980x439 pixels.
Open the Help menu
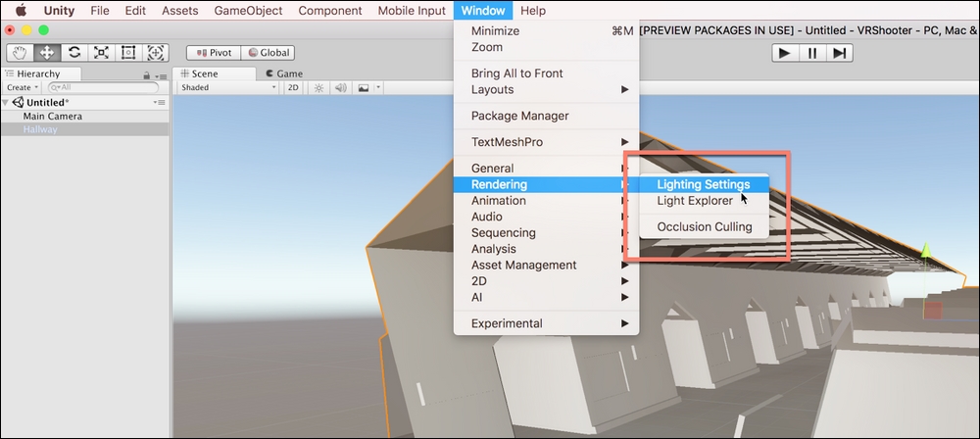[532, 11]
